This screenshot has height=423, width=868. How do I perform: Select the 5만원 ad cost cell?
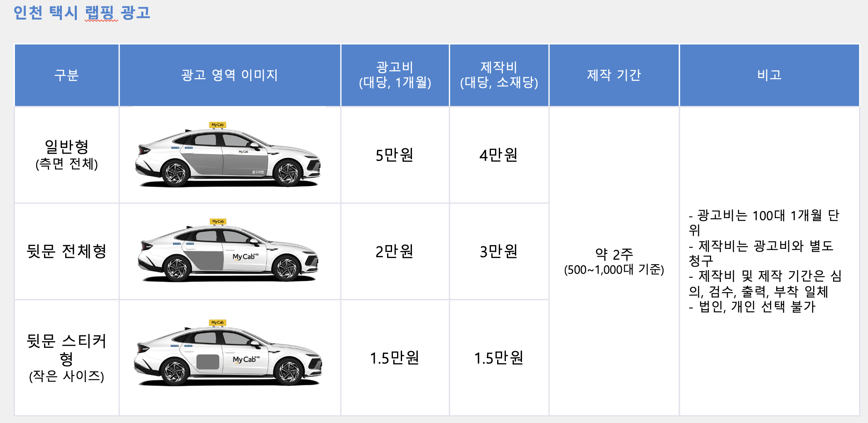395,155
